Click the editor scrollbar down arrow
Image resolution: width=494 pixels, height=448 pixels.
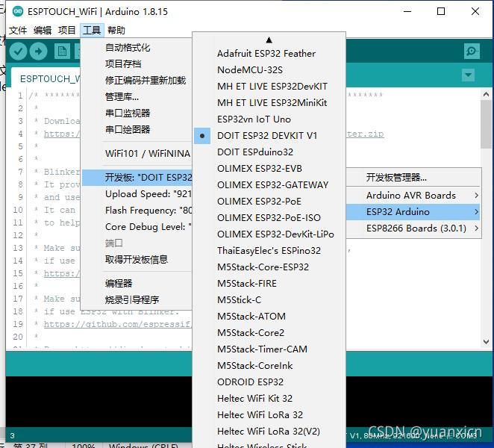tap(486, 342)
